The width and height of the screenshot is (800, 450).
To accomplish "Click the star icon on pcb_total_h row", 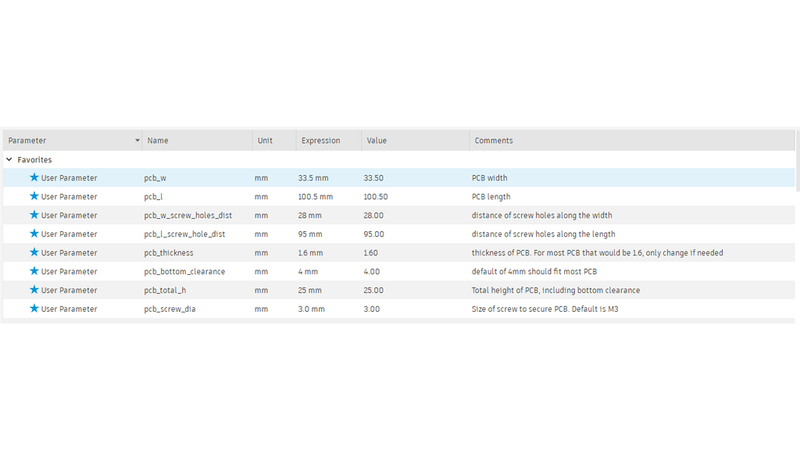I will click(x=34, y=290).
